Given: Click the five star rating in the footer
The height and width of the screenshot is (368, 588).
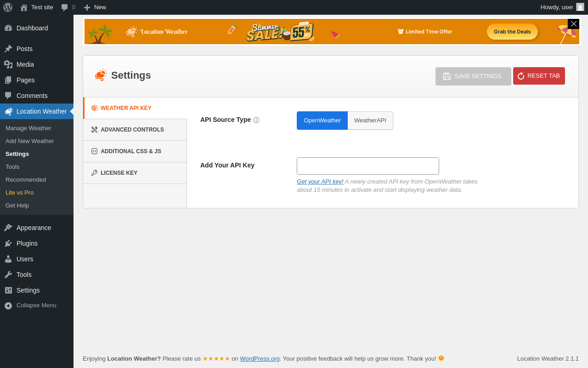Looking at the screenshot, I should 216,359.
